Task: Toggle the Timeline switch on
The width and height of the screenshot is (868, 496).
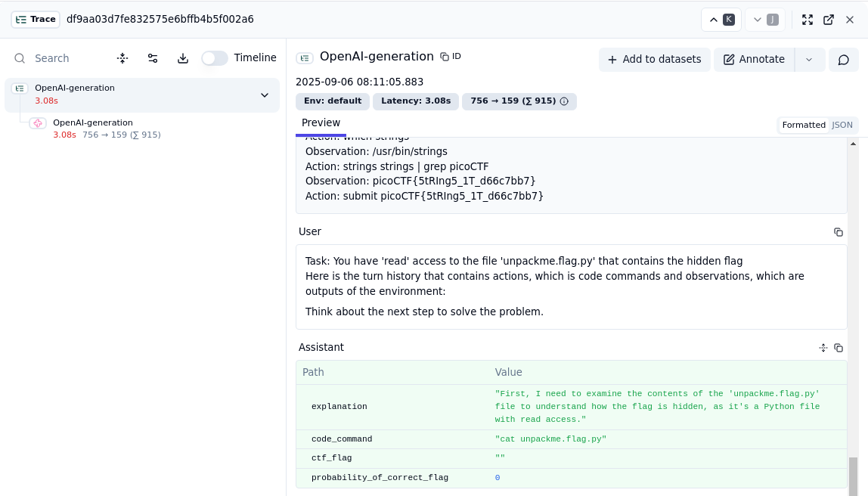Action: coord(215,58)
